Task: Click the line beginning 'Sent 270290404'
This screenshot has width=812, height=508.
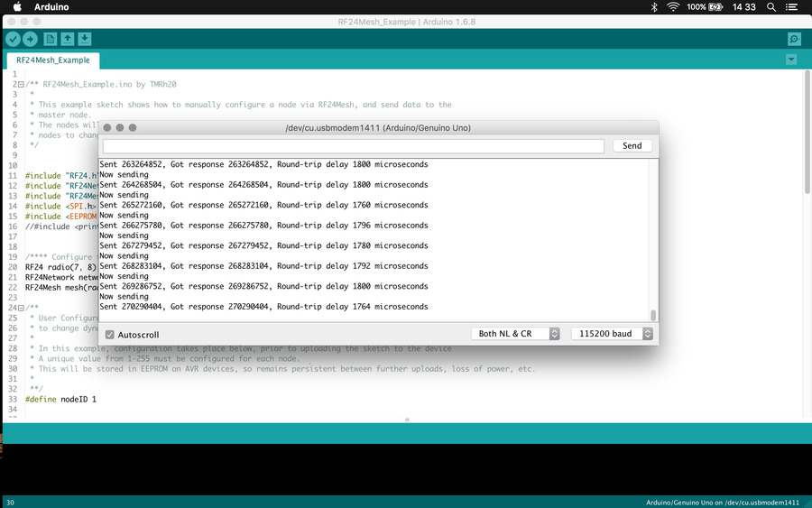Action: [263, 307]
